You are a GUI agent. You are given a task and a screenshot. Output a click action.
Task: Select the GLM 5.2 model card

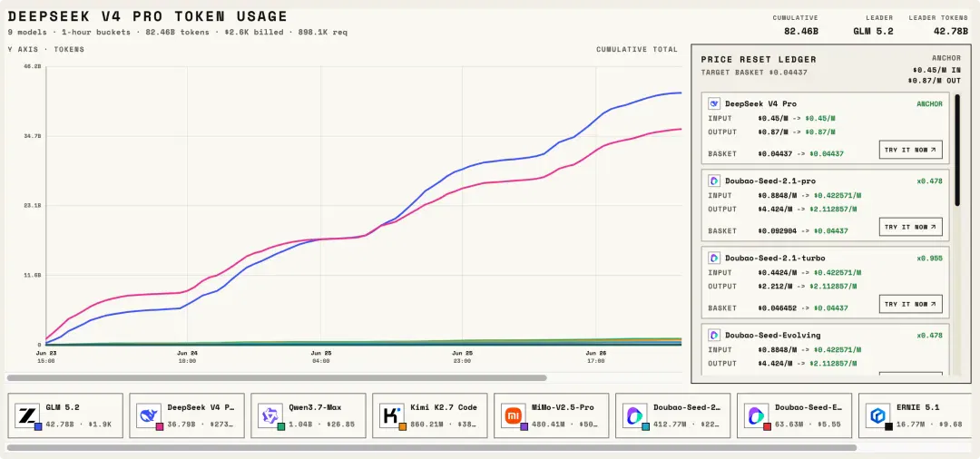(x=65, y=415)
